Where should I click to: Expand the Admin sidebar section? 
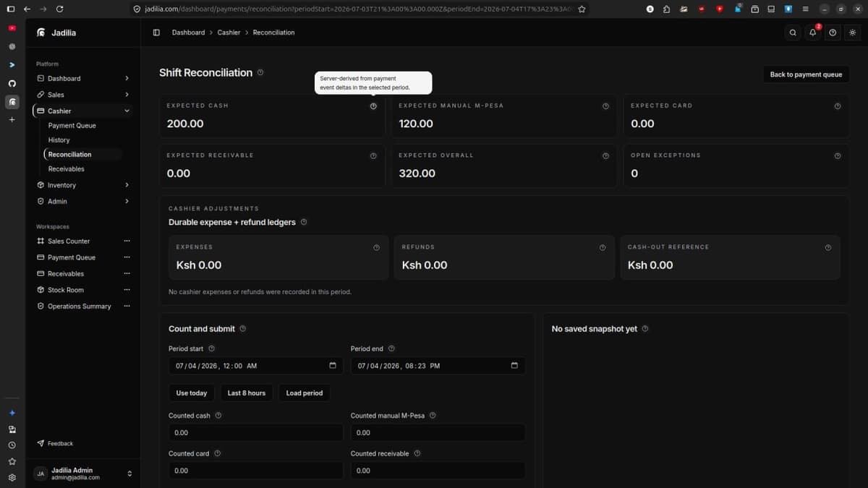tap(127, 201)
